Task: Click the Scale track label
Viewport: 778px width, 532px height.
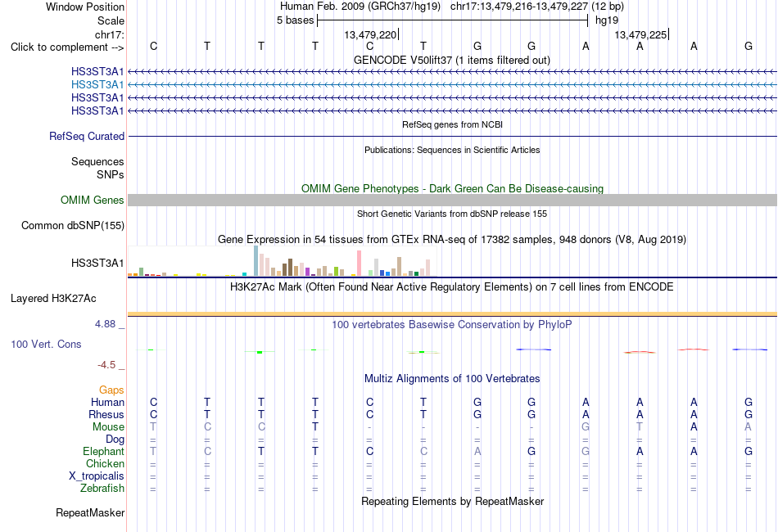Action: [x=111, y=20]
